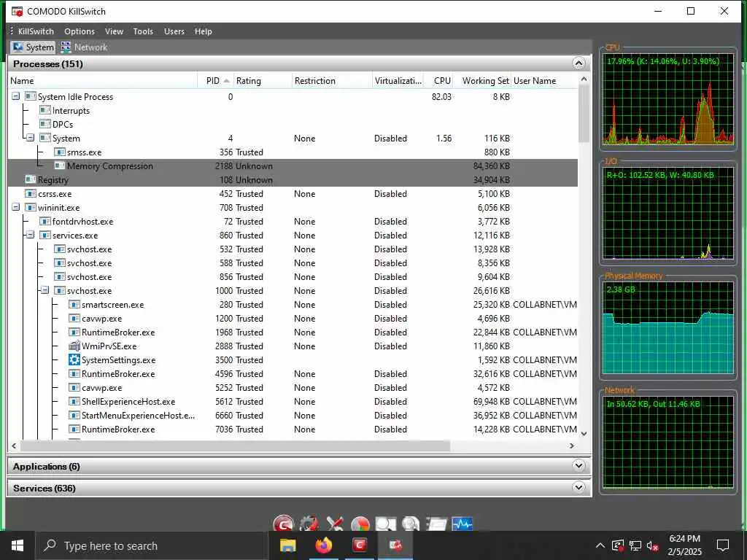Open the notification center icon
Image resolution: width=747 pixels, height=560 pixels.
(723, 545)
